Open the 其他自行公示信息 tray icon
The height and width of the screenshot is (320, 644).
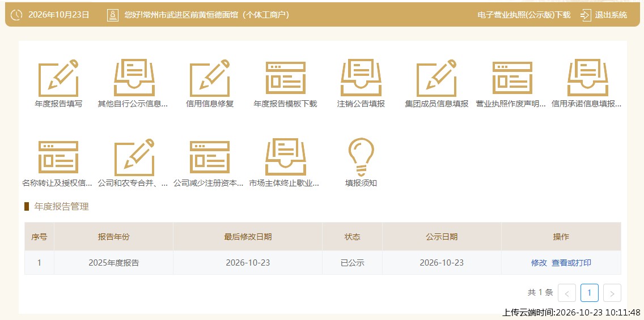(134, 78)
